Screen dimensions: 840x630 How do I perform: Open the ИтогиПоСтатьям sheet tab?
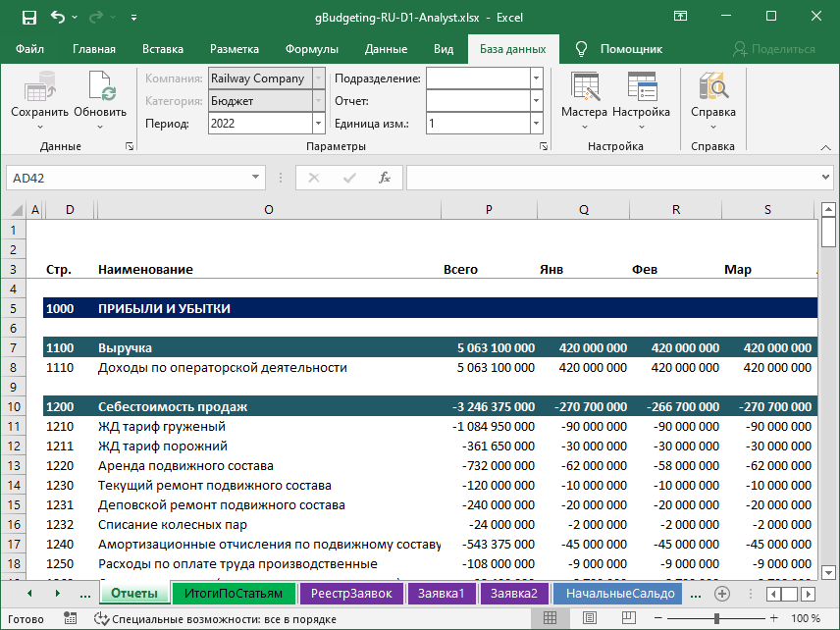[x=234, y=594]
